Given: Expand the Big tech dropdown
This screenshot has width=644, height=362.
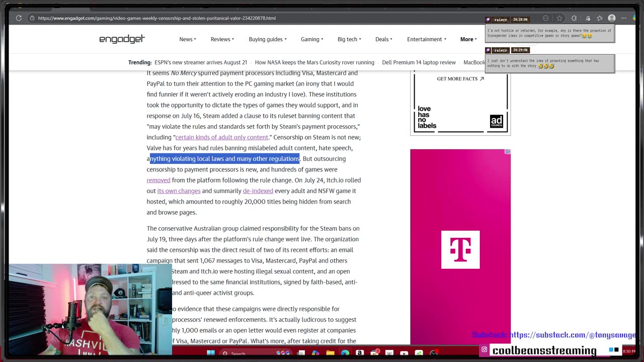Looking at the screenshot, I should click(x=349, y=39).
